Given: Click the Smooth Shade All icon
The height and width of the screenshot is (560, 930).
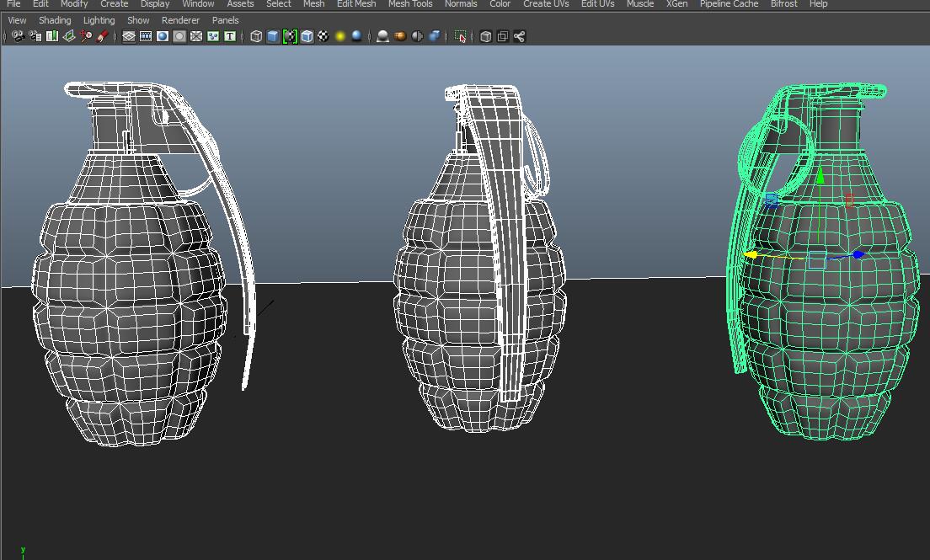Looking at the screenshot, I should pyautogui.click(x=273, y=36).
